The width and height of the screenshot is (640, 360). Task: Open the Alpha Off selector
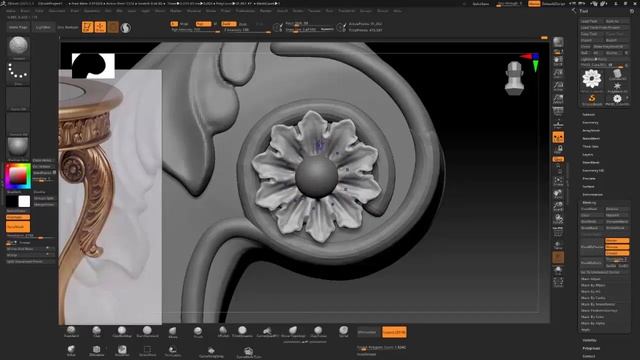tap(18, 99)
